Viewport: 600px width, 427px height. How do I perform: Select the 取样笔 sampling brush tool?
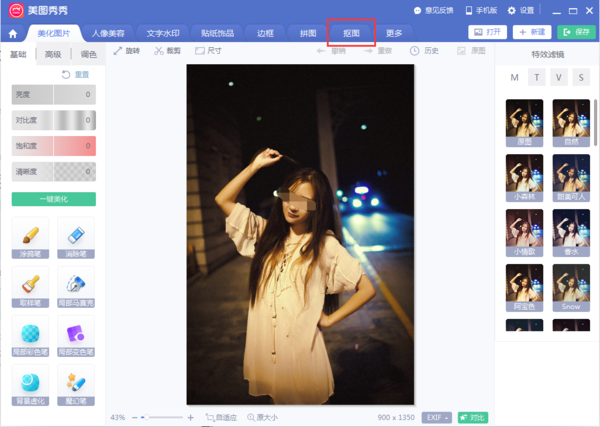tap(30, 287)
